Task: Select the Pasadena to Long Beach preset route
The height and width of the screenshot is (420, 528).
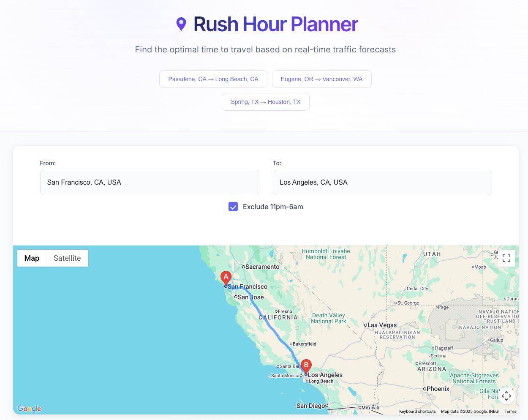Action: [213, 79]
